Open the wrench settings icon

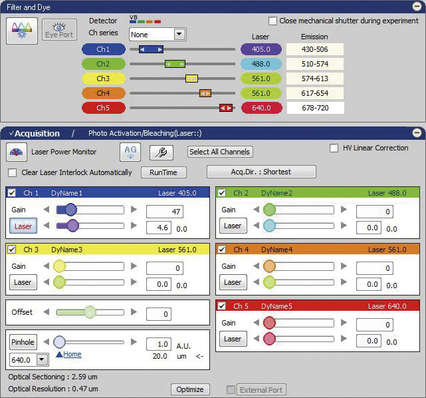(x=161, y=152)
